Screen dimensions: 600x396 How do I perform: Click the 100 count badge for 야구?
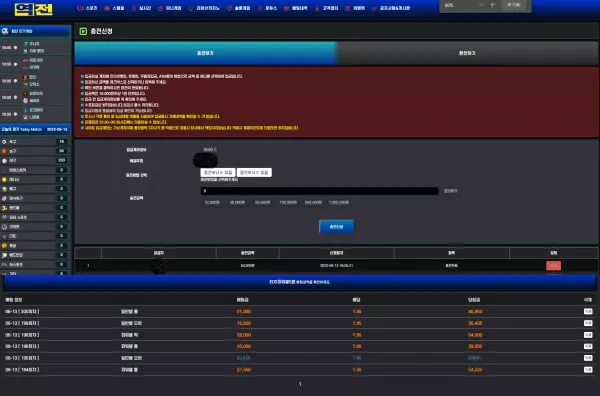coord(61,161)
